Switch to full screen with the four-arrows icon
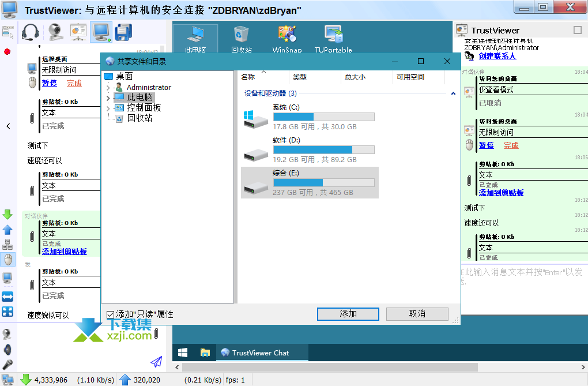The width and height of the screenshot is (588, 386). 7,312
